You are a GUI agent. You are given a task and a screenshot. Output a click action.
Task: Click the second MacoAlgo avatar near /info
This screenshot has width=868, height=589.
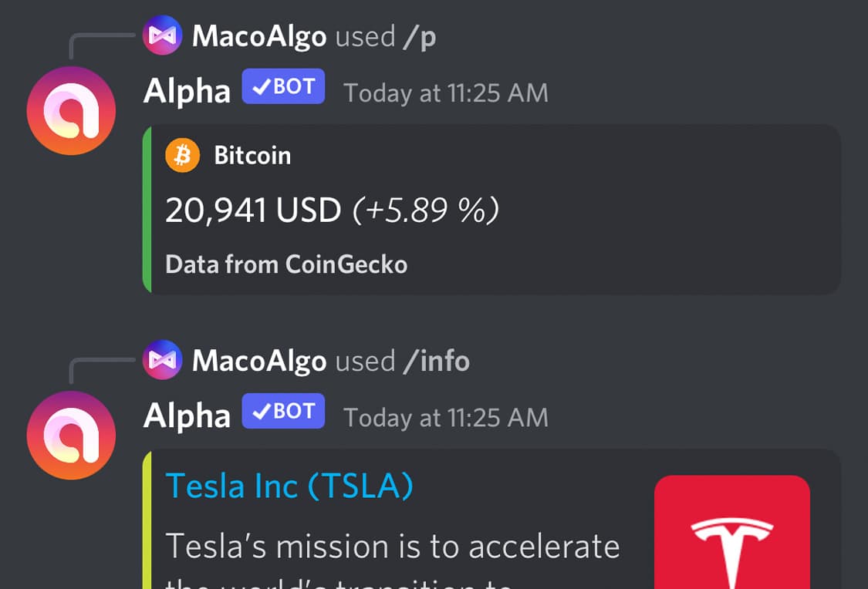161,360
